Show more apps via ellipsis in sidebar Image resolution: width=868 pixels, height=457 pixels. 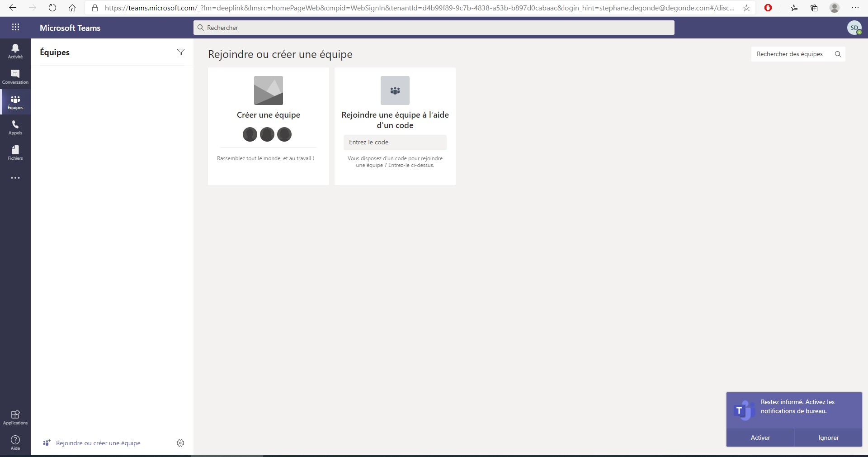[15, 178]
